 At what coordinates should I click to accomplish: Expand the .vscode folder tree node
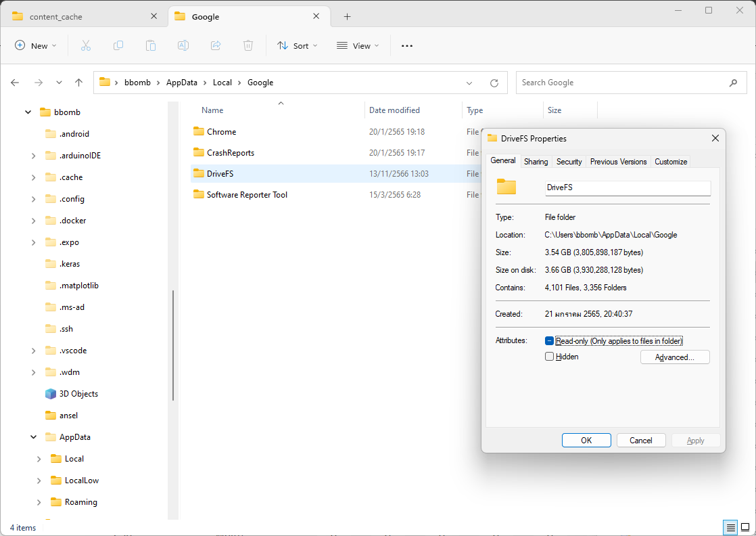(34, 351)
